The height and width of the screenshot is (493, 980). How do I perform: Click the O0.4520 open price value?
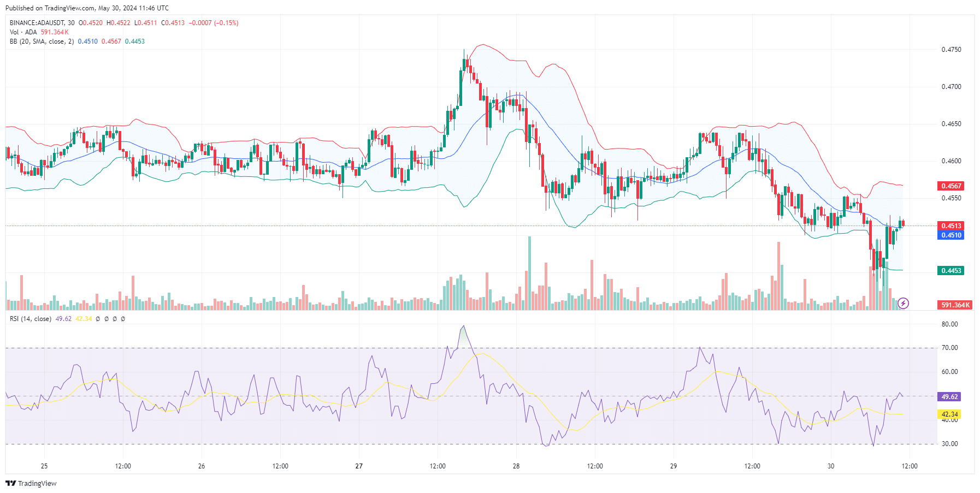click(x=91, y=23)
